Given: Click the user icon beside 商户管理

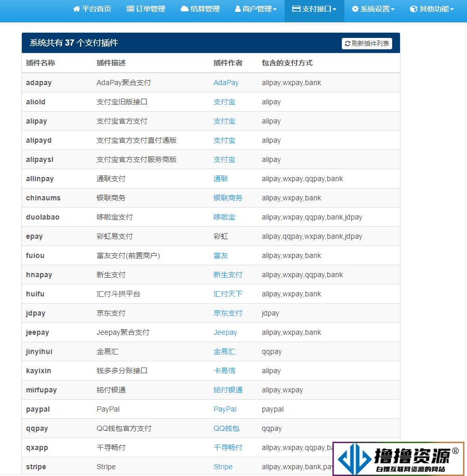Looking at the screenshot, I should pyautogui.click(x=238, y=9).
